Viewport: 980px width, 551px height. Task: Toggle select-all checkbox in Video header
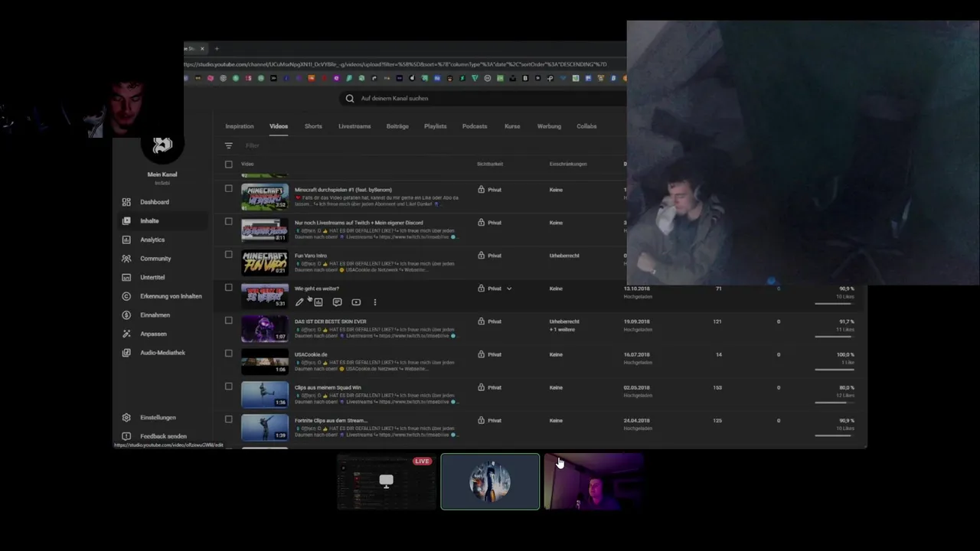(228, 164)
